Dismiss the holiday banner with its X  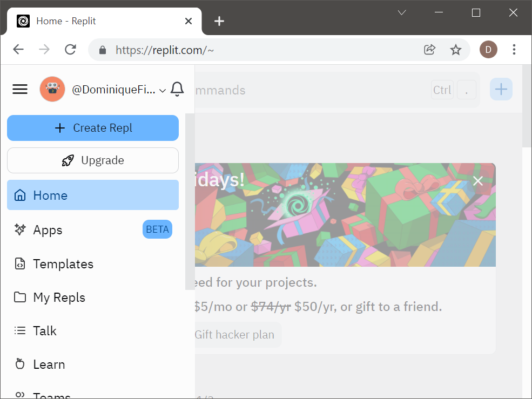coord(477,181)
